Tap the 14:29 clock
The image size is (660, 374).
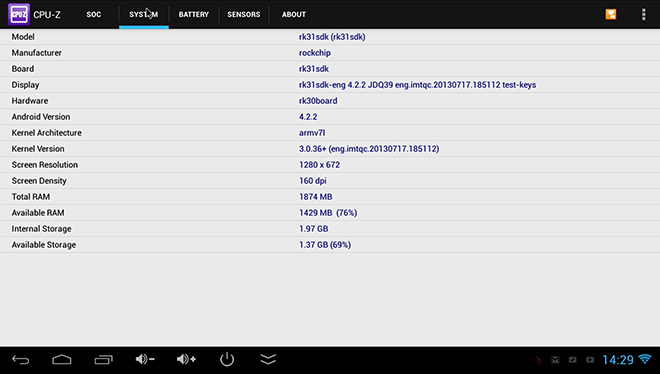[x=618, y=360]
